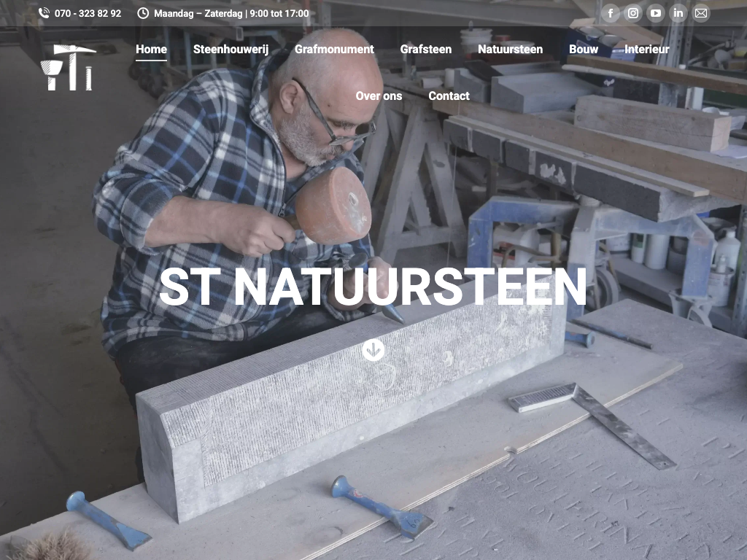
Task: Click the email envelope icon
Action: (x=701, y=13)
